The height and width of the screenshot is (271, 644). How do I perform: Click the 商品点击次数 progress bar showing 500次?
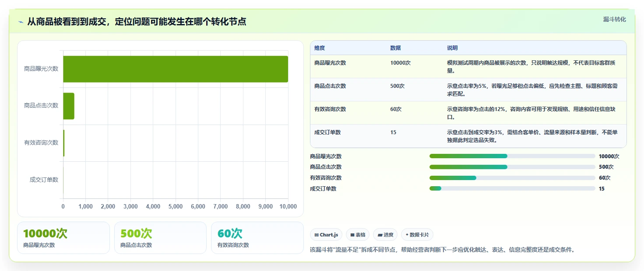pos(512,167)
